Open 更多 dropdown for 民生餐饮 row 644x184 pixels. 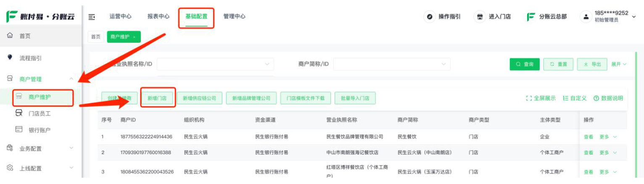[x=608, y=137]
